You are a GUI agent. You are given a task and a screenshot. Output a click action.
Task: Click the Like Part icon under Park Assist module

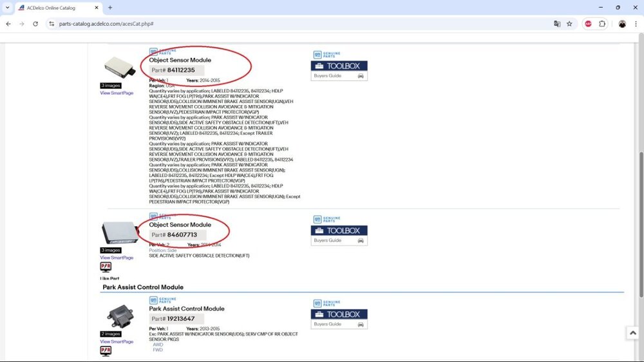pos(106,351)
